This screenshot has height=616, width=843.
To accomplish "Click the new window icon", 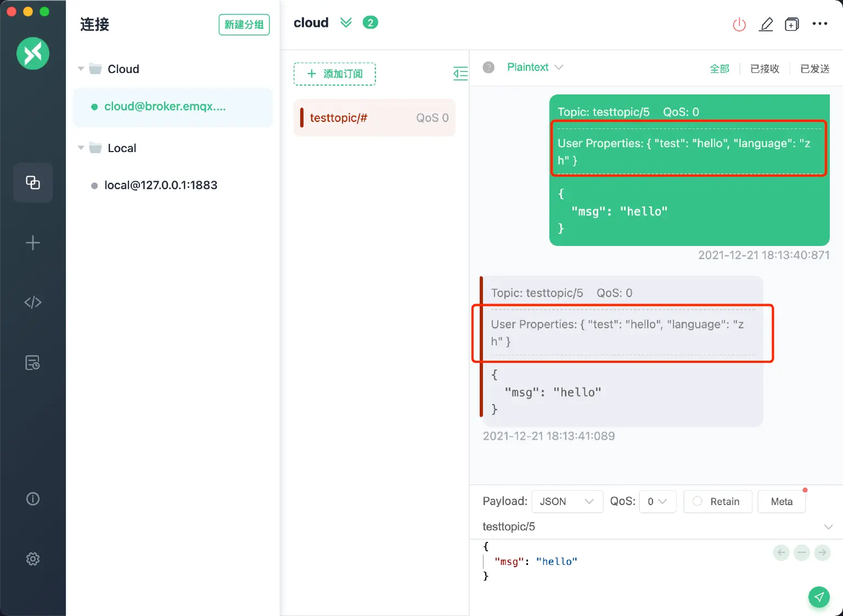I will tap(791, 24).
